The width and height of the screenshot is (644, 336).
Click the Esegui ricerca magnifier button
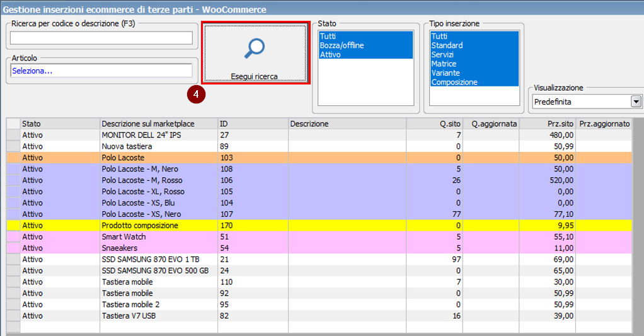click(255, 53)
